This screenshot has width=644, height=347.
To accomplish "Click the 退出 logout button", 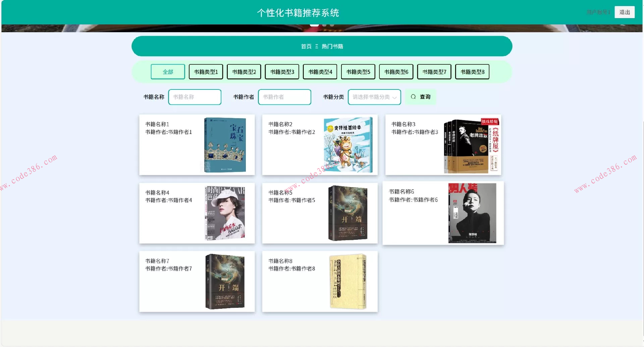I will point(624,12).
